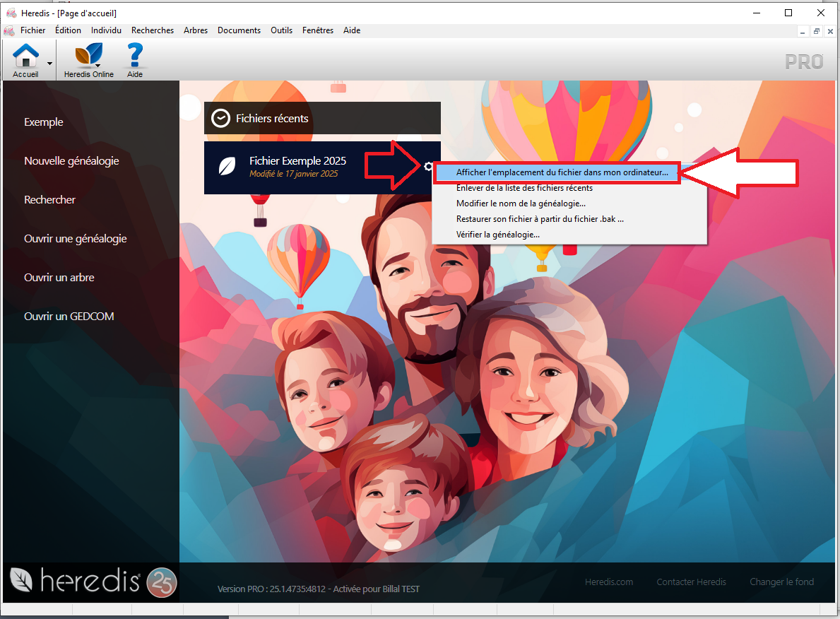
Task: Click the Heredis 25 logo at bottom left
Action: click(x=93, y=582)
